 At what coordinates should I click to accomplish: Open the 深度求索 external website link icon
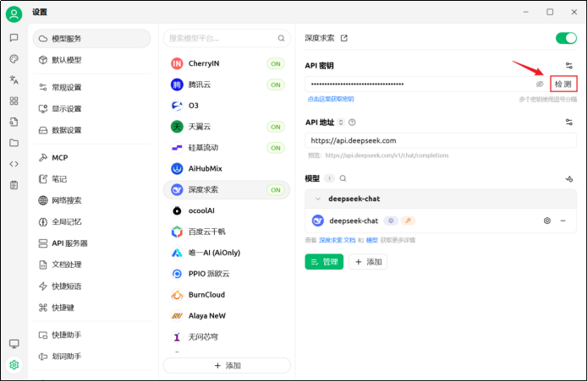[x=343, y=38]
